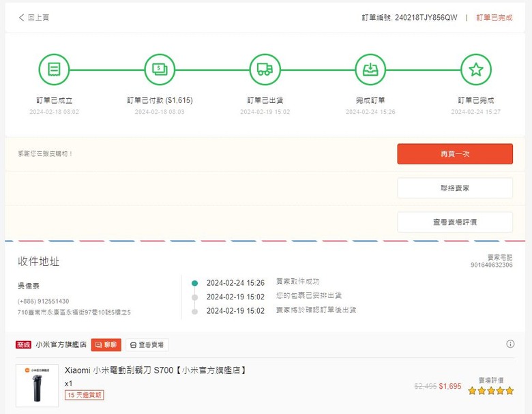This screenshot has width=532, height=414.
Task: Click the 15 天鑑賞期 tag
Action: click(84, 395)
